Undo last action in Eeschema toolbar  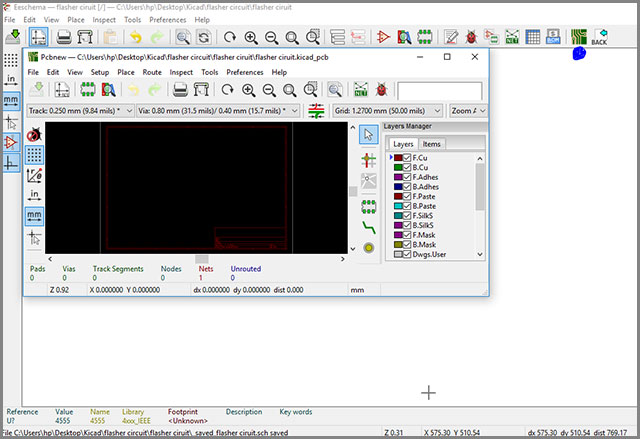pyautogui.click(x=136, y=37)
